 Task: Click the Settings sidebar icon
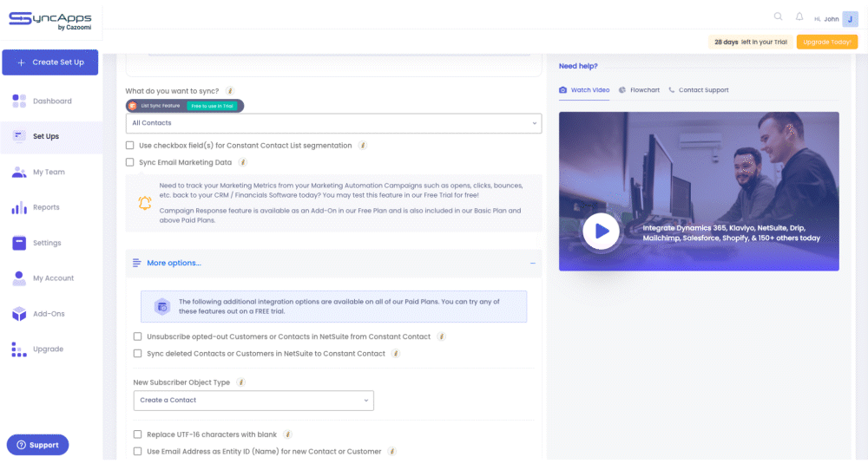[x=19, y=243]
